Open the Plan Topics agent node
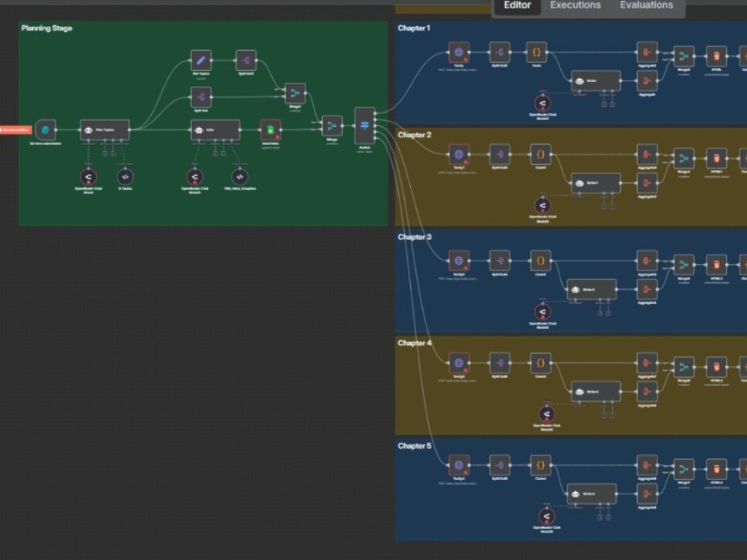The width and height of the screenshot is (747, 560). point(105,129)
